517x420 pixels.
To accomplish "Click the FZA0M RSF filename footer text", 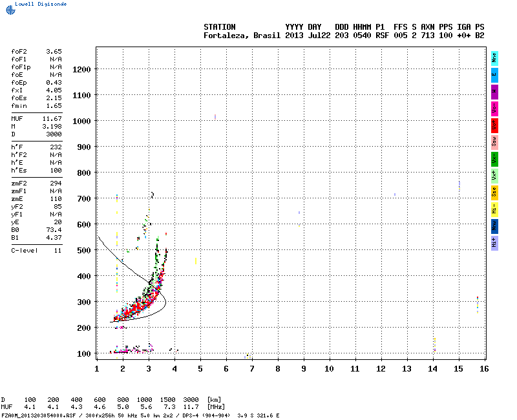I will (x=39, y=415).
